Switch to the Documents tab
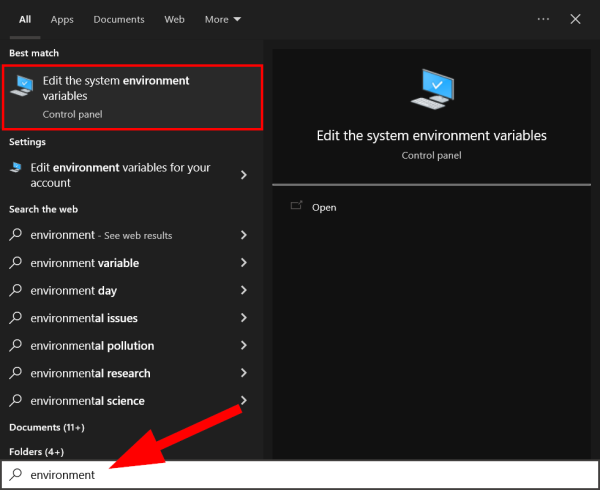600x490 pixels. click(119, 19)
